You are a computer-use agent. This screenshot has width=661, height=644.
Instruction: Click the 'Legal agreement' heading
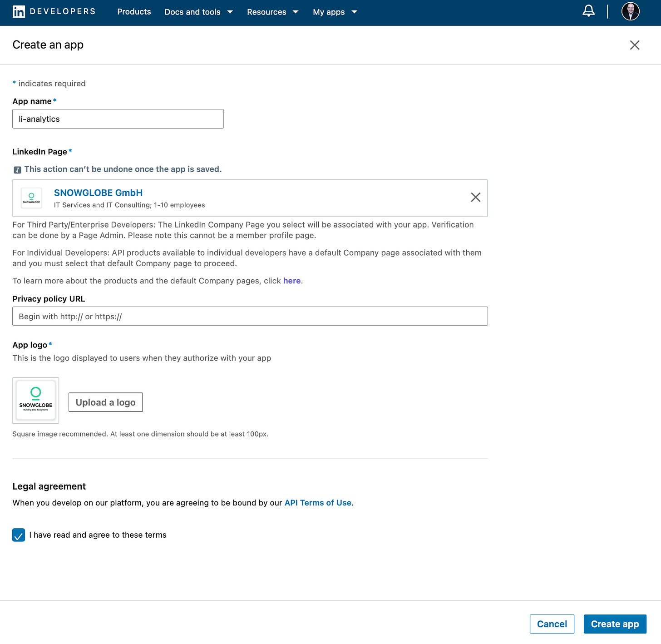tap(49, 486)
